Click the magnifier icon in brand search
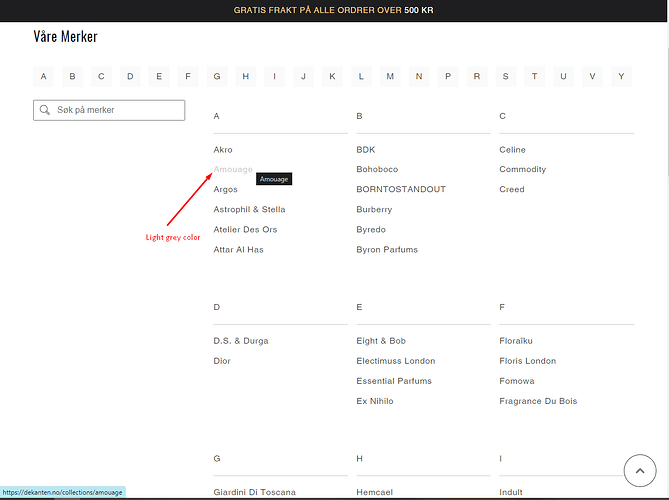The width and height of the screenshot is (669, 500). coord(44,110)
